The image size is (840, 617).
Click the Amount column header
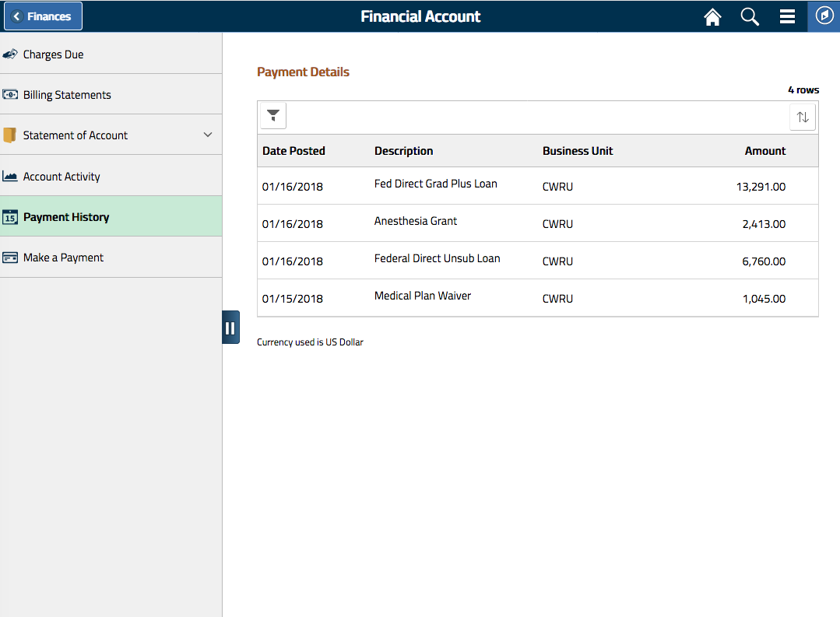coord(765,151)
